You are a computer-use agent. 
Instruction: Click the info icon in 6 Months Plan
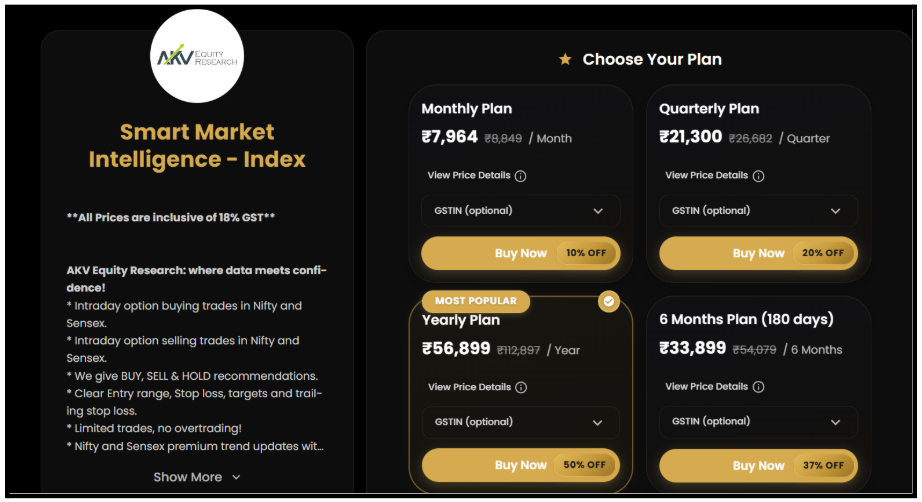tap(758, 387)
